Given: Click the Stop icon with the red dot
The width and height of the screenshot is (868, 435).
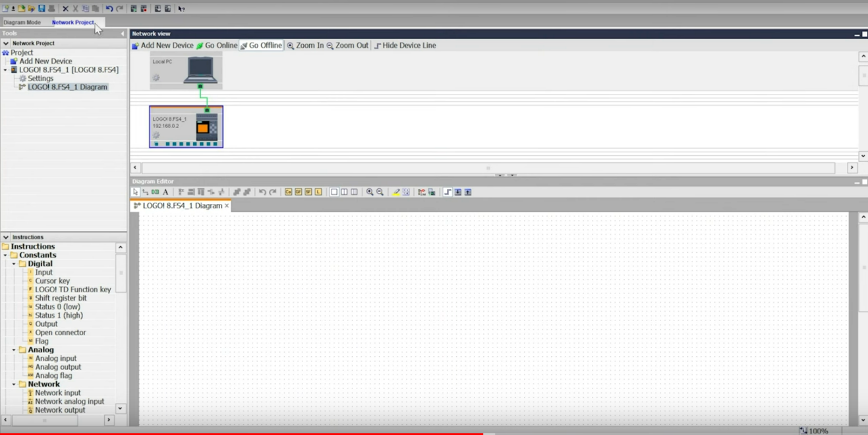Looking at the screenshot, I should click(x=144, y=9).
